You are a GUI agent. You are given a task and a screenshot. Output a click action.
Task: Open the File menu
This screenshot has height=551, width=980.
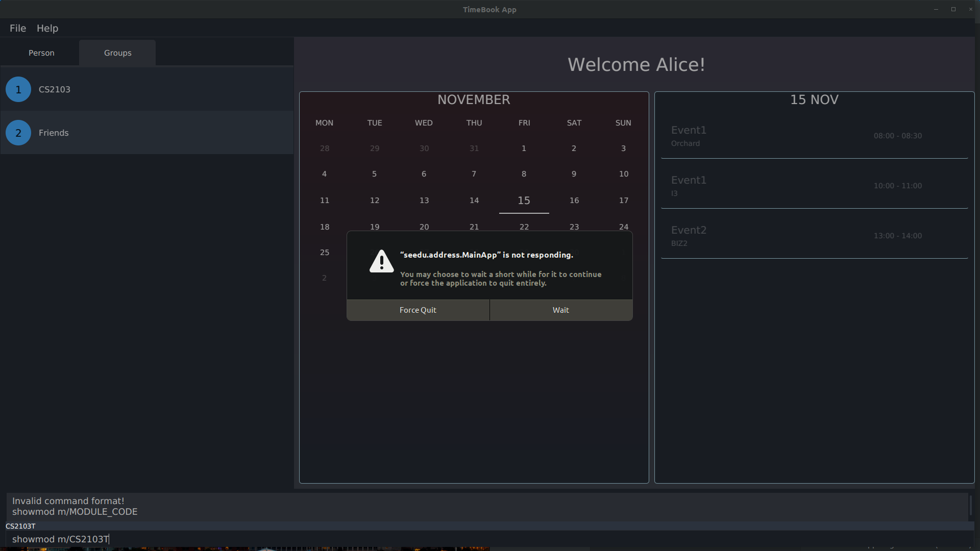(x=18, y=29)
